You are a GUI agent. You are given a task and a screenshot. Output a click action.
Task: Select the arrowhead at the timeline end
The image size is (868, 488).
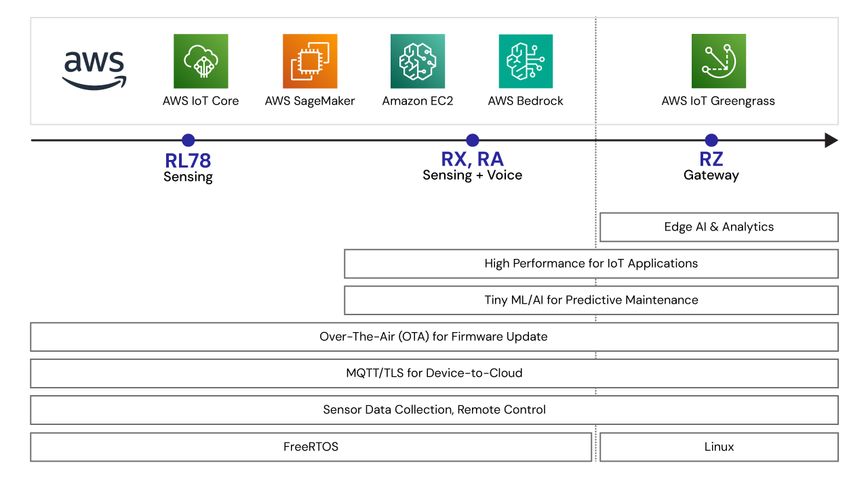831,140
